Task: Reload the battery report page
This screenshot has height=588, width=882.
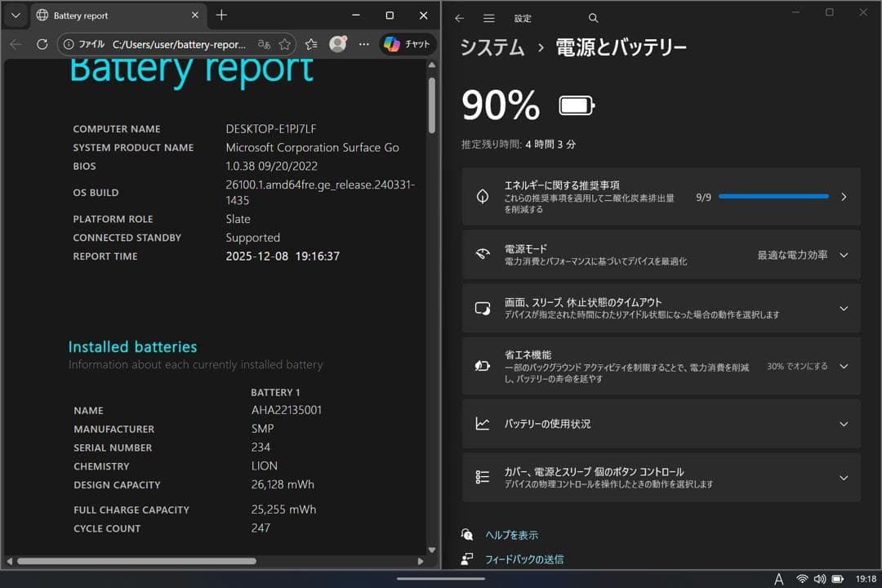Action: click(40, 44)
